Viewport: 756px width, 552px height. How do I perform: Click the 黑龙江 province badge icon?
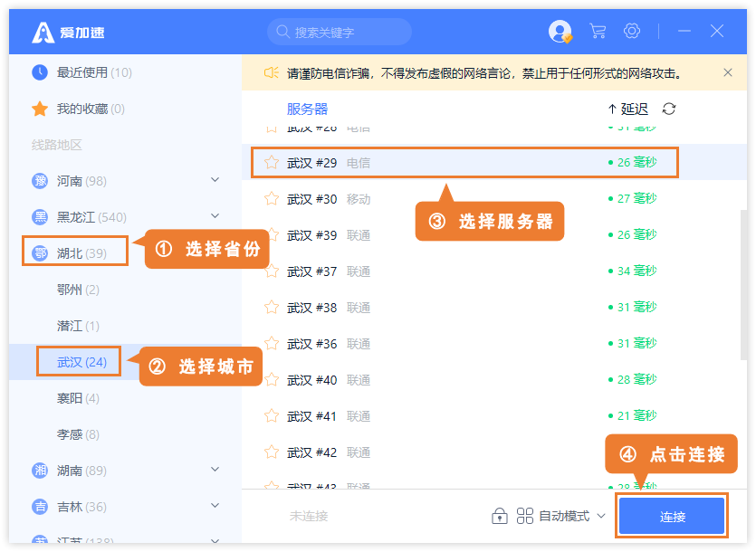40,217
